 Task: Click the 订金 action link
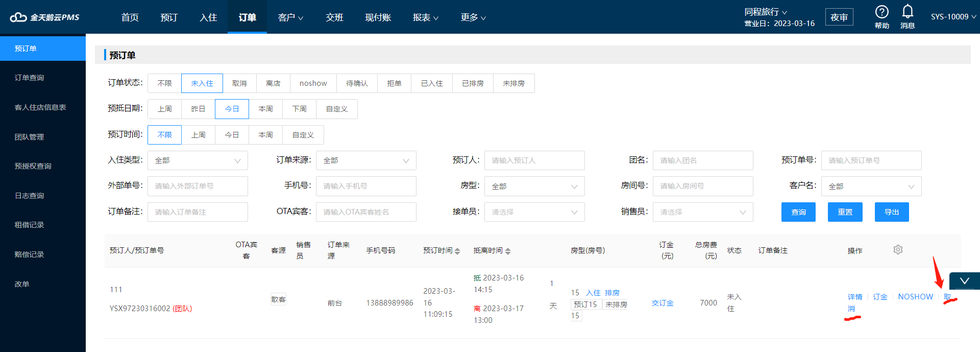(880, 297)
